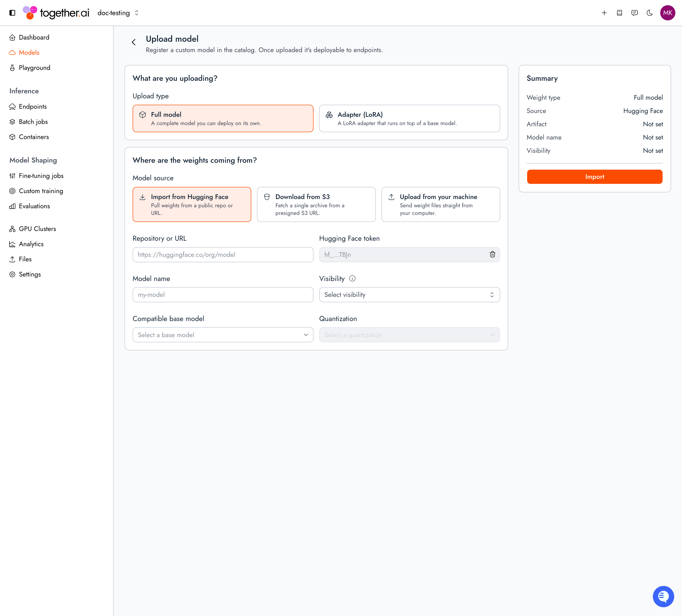Open the Select a base model dropdown
The width and height of the screenshot is (682, 616).
tap(223, 335)
